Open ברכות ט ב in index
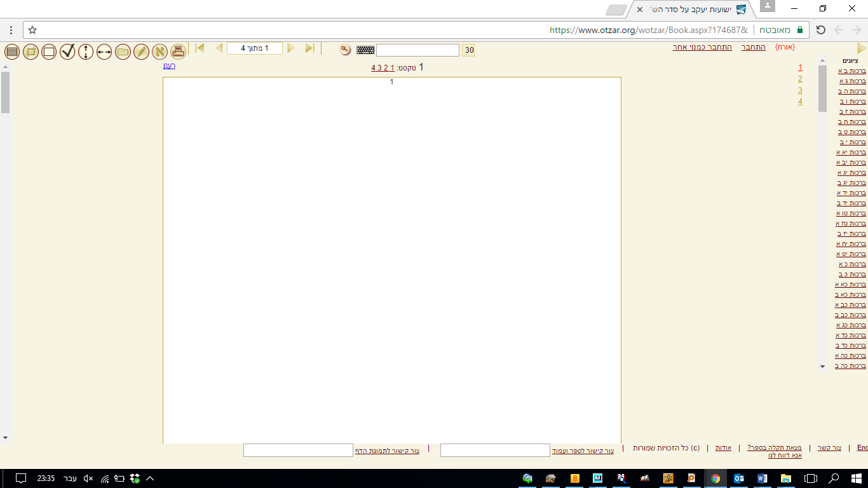The height and width of the screenshot is (488, 868). coord(852,132)
